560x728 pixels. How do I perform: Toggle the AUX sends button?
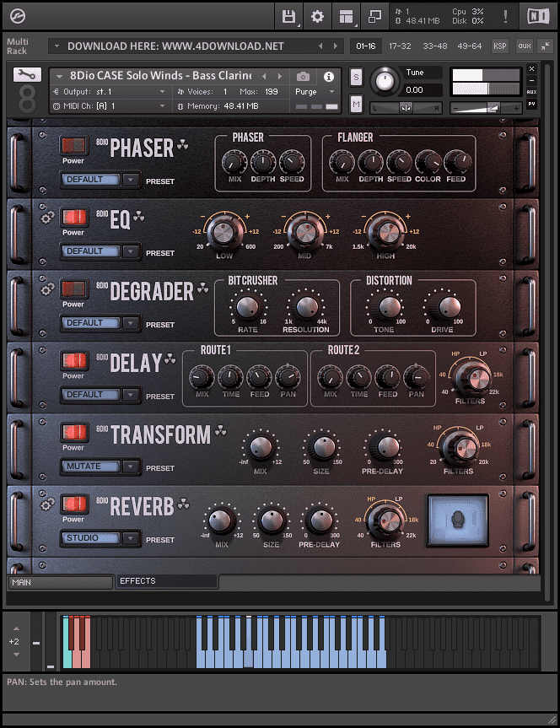click(x=531, y=92)
